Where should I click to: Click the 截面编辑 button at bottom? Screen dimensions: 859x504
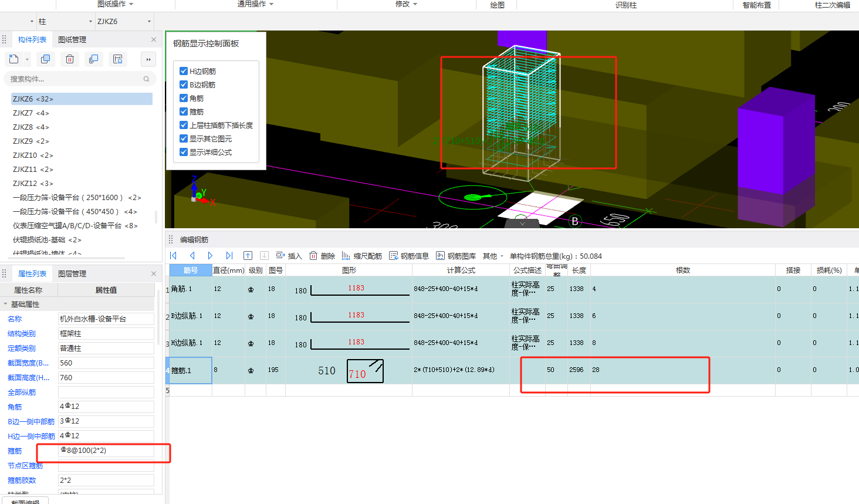coord(25,501)
